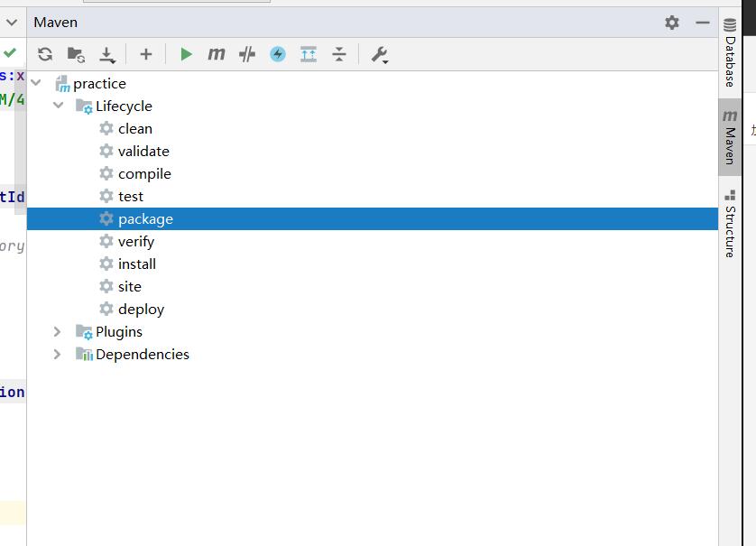This screenshot has width=756, height=546.
Task: Download sources and documentation icon
Action: click(107, 54)
